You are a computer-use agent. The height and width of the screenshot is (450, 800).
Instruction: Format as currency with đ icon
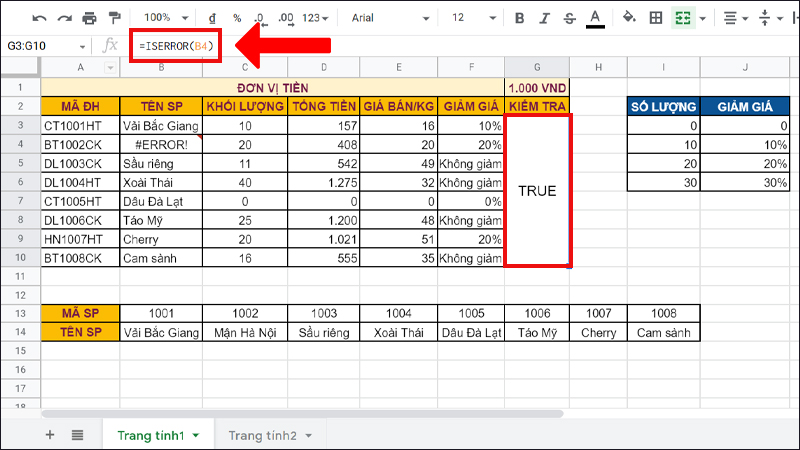point(212,18)
